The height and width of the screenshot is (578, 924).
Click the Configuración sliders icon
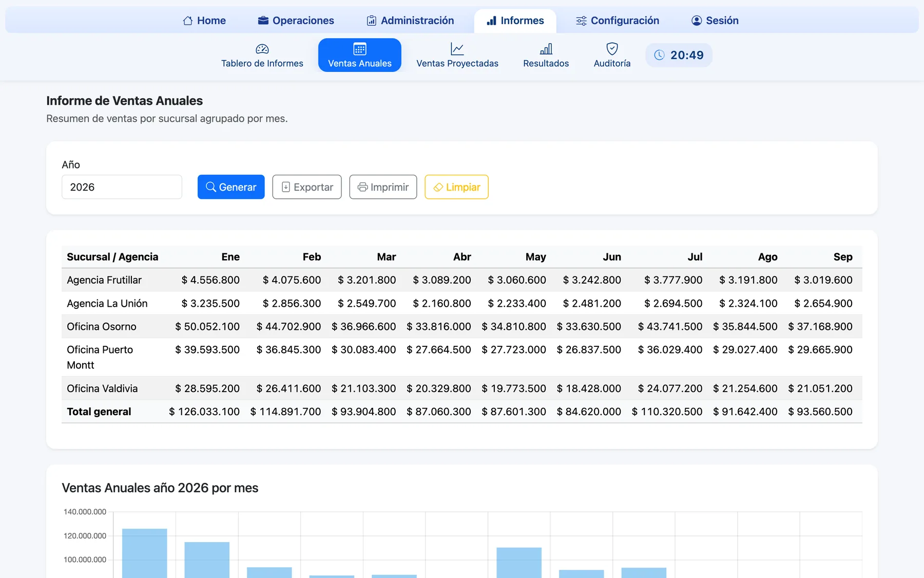[x=581, y=21]
